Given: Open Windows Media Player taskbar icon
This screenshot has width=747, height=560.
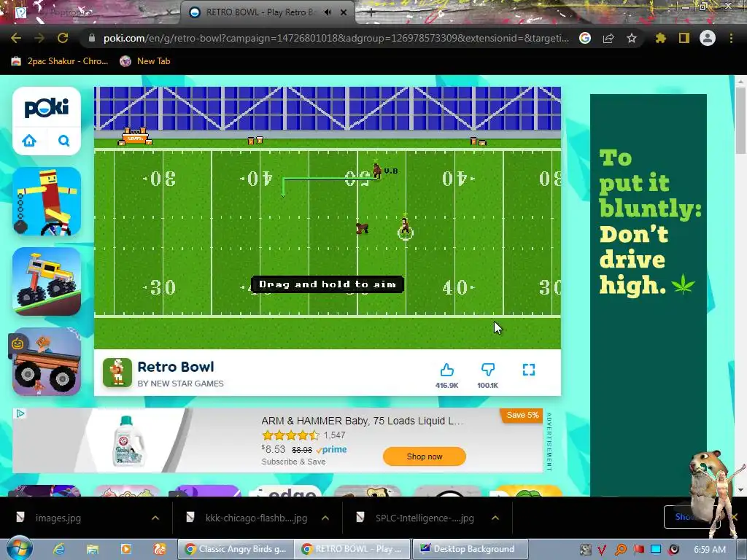Looking at the screenshot, I should coord(126,549).
